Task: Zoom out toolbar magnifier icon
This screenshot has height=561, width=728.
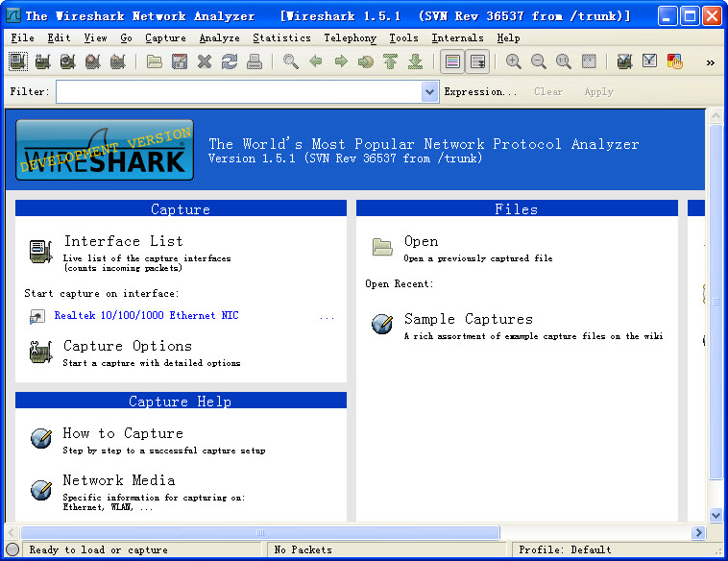Action: coord(539,61)
